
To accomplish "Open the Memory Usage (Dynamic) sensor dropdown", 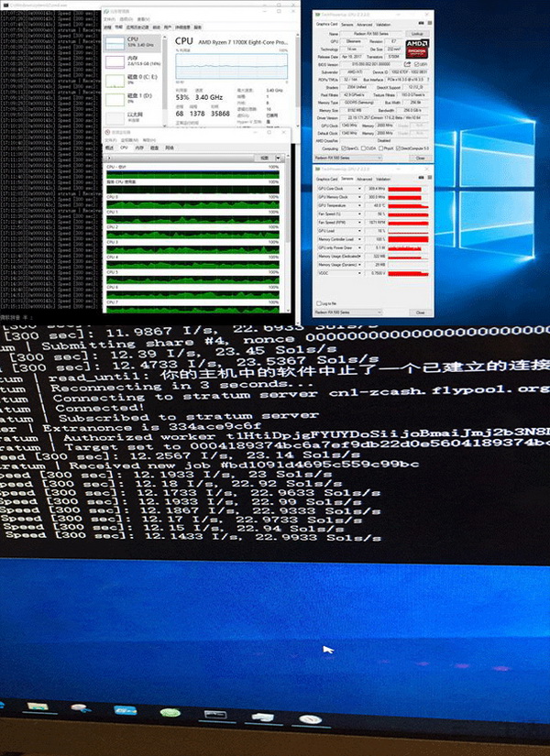I will (x=359, y=265).
